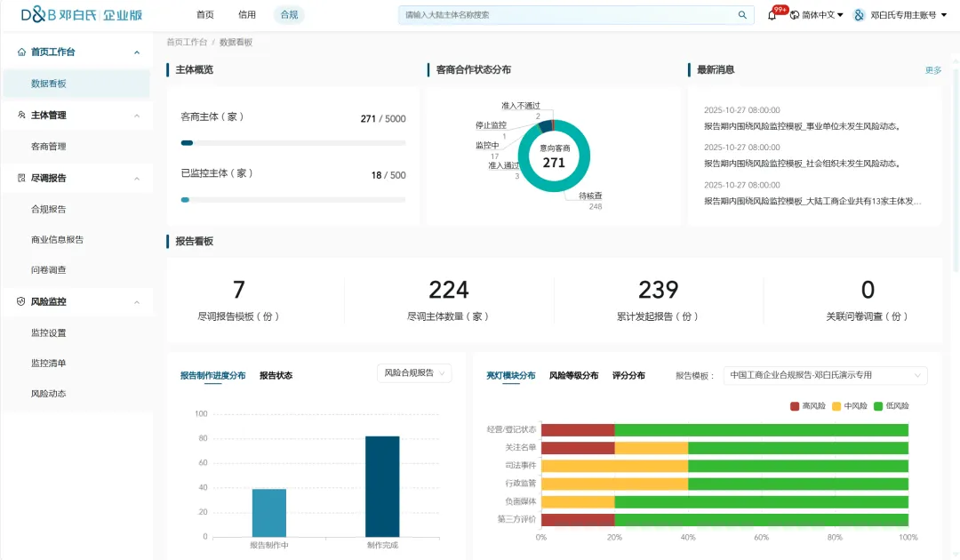Screen dimensions: 960x560
Task: Click the green segment in 负面媒体 row
Action: [762, 502]
